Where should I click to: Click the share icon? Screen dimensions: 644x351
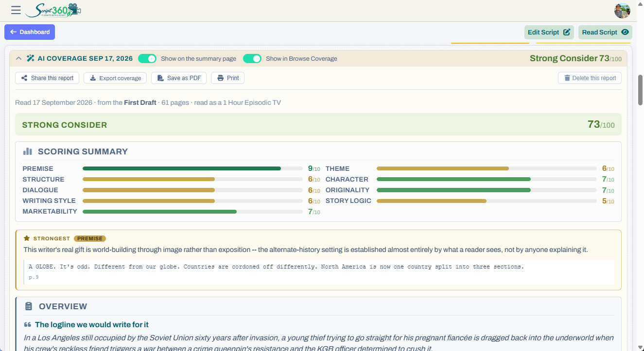pos(24,78)
